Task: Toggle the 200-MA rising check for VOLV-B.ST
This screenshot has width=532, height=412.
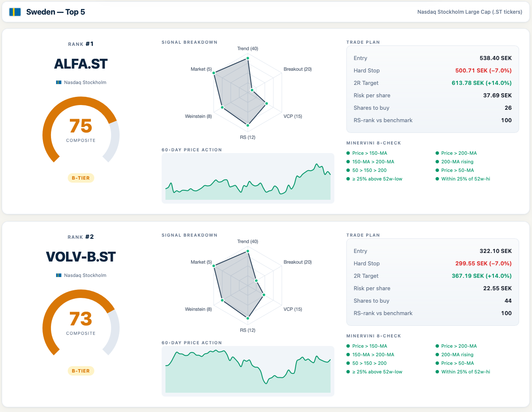Action: (x=456, y=355)
